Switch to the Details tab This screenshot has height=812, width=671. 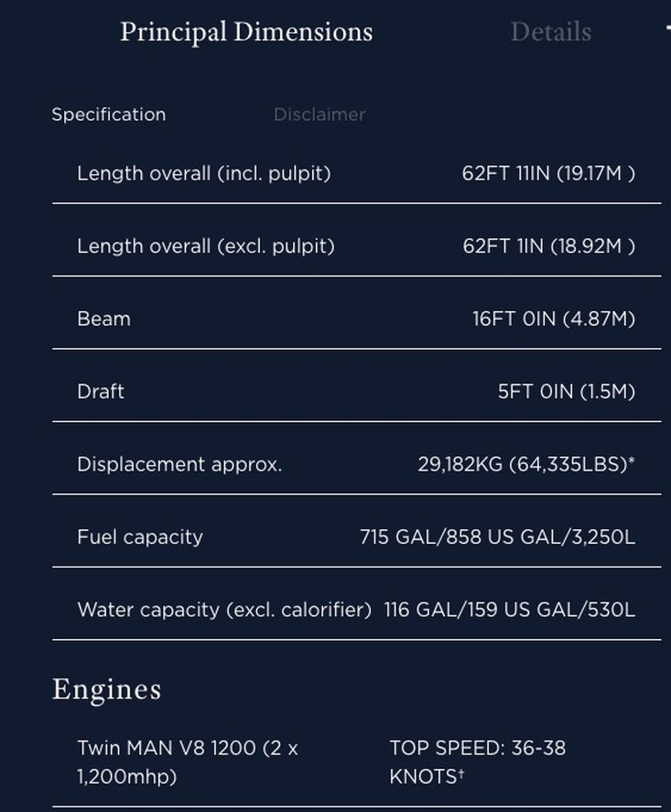pyautogui.click(x=551, y=32)
